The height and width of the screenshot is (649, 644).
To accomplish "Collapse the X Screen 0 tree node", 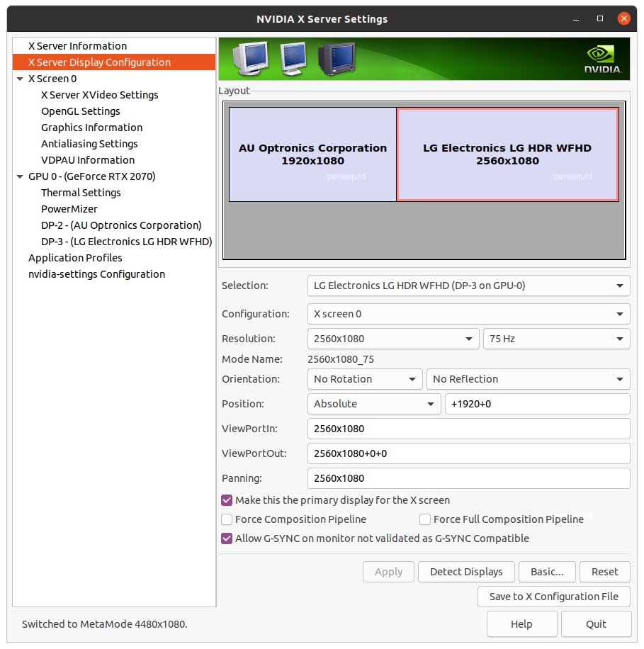I will pyautogui.click(x=19, y=79).
